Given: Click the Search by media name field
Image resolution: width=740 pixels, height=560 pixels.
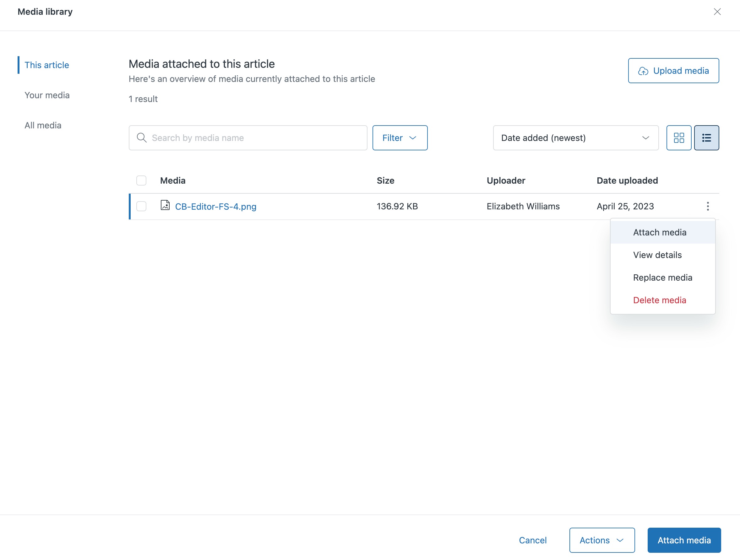Looking at the screenshot, I should [248, 138].
